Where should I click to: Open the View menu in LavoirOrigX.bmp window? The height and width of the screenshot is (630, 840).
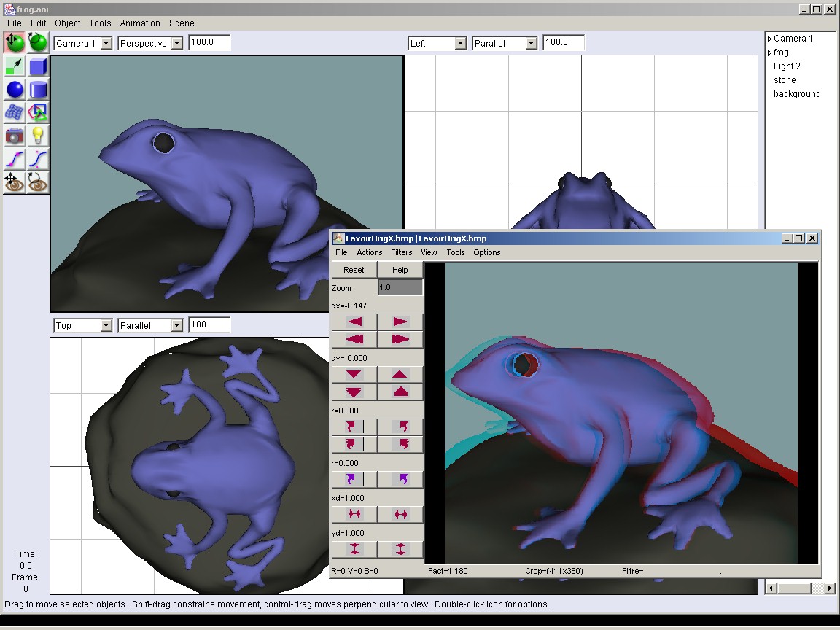click(429, 252)
